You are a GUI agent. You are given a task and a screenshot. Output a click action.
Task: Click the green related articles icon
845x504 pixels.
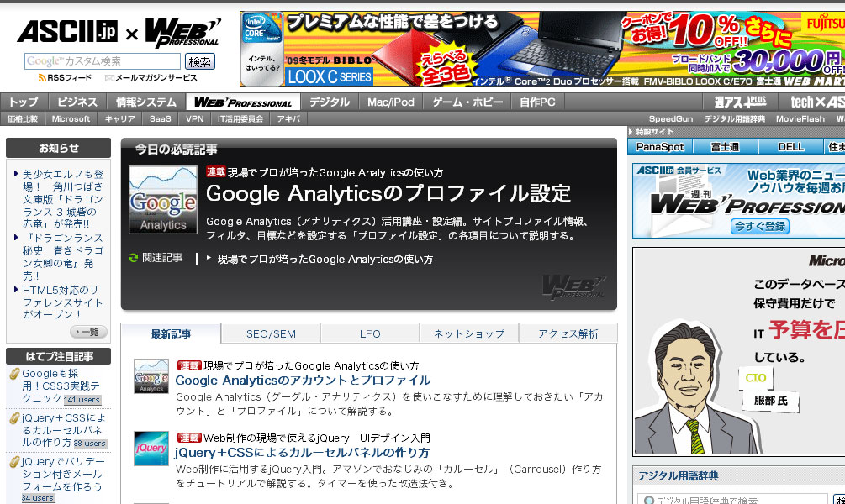coord(134,258)
